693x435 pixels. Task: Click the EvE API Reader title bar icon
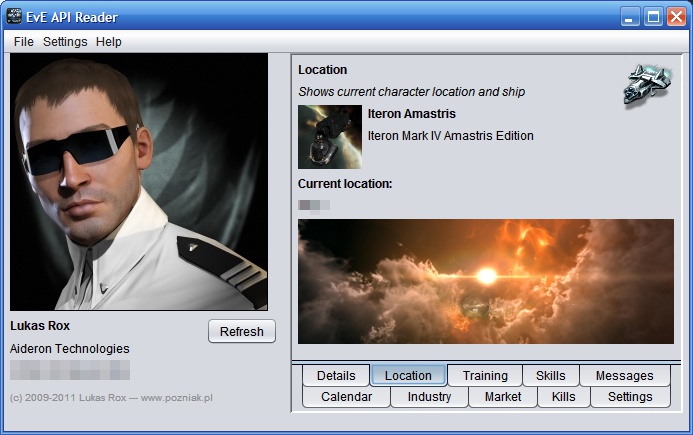pyautogui.click(x=14, y=16)
